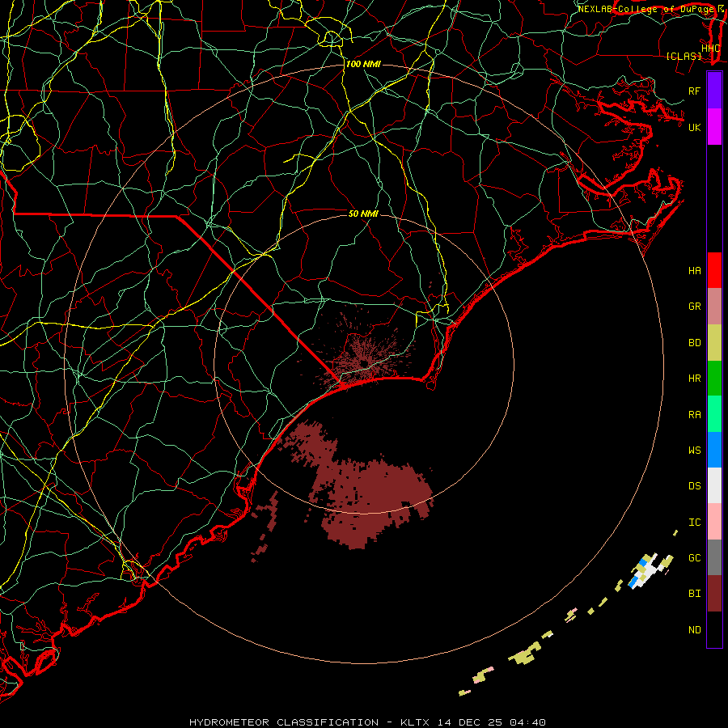Click the DS legend label
Viewport: 728px width, 728px height.
point(694,486)
